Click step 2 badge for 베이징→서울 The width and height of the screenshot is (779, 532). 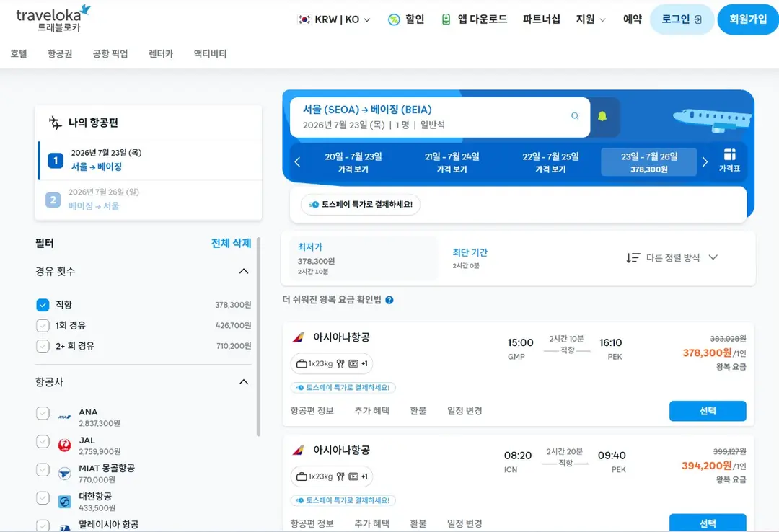click(53, 200)
